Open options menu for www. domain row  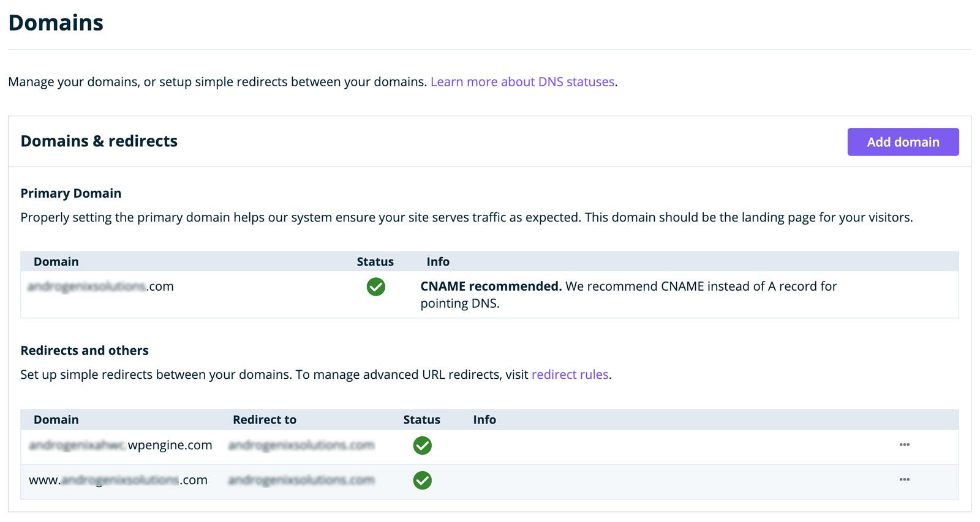(x=904, y=480)
